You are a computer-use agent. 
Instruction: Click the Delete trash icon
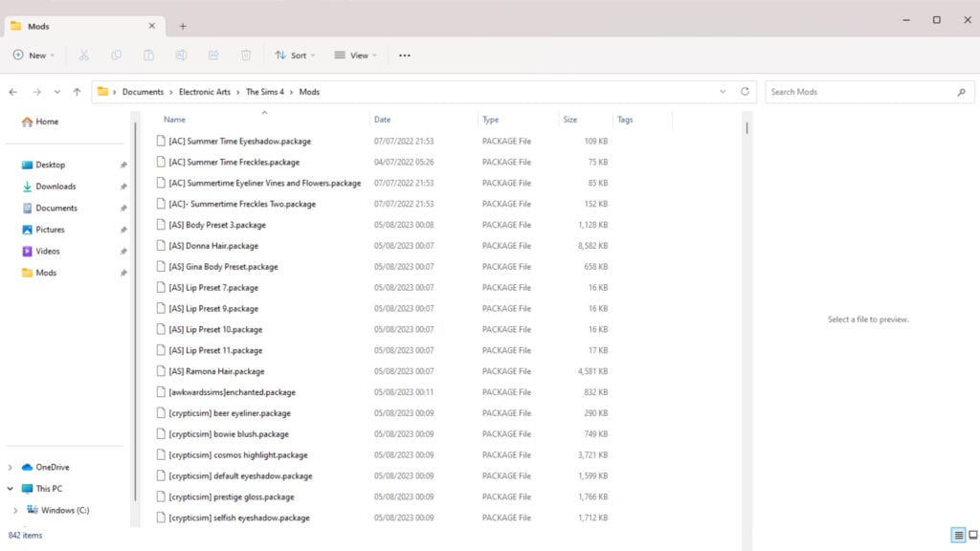tap(246, 55)
